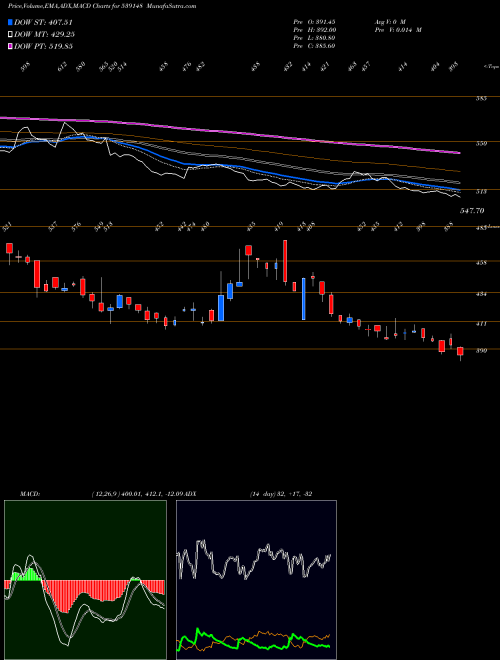Screen dimensions: 500x660
Task: Click the 411 axis label on candlestick chart
Action: 481,324
